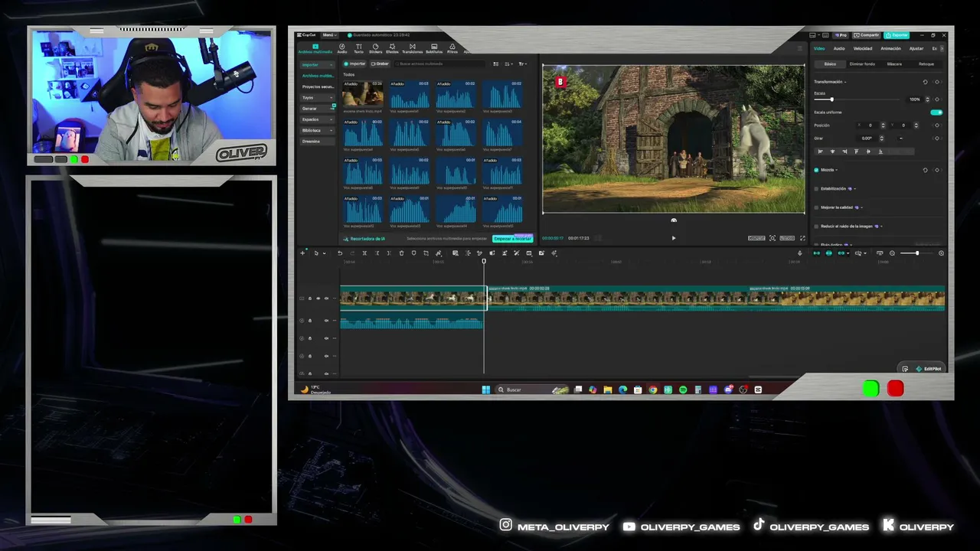Click the timeline playhead marker
Image resolution: width=980 pixels, height=551 pixels.
point(484,262)
